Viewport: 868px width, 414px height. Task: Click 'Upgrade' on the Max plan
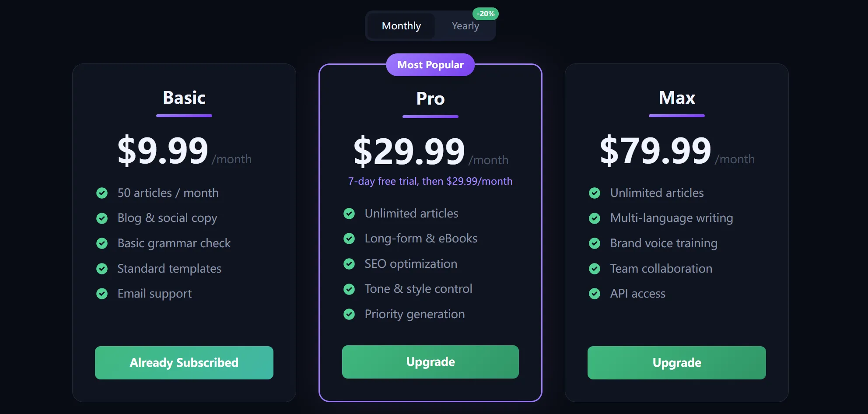tap(676, 362)
